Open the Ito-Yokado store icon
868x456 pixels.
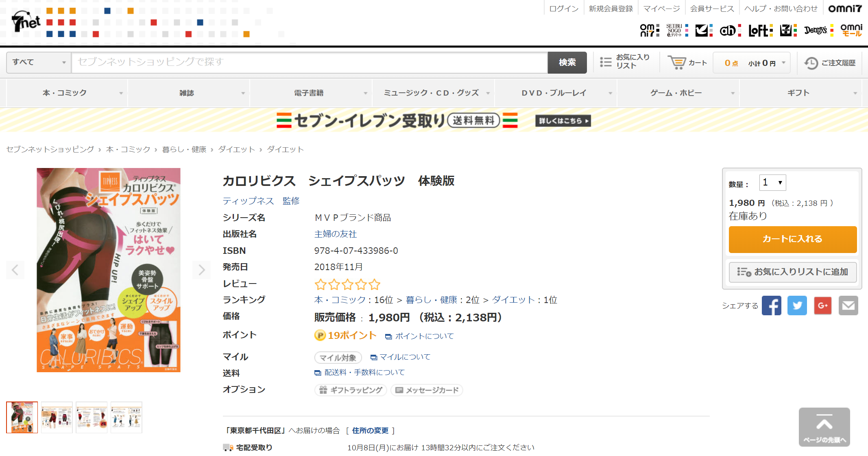point(704,30)
